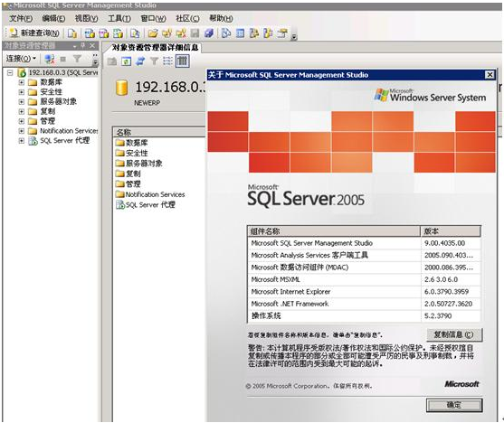The image size is (504, 423).
Task: Open a new Database Engine Query
Action: tap(72, 33)
